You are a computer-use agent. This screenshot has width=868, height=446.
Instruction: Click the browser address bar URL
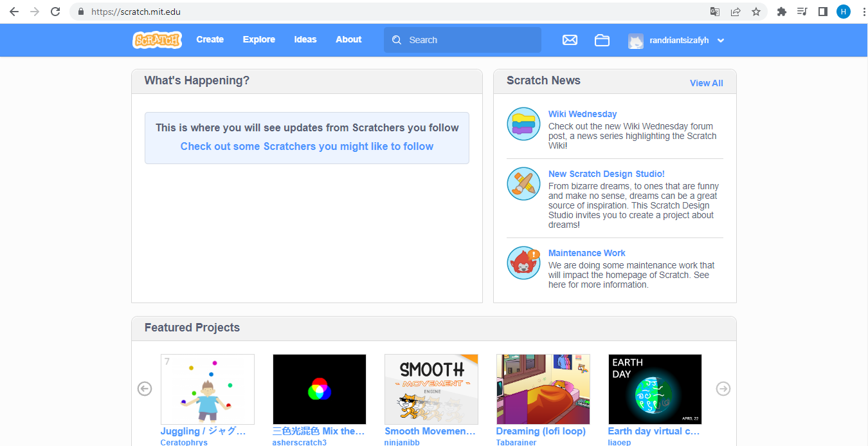pos(136,12)
